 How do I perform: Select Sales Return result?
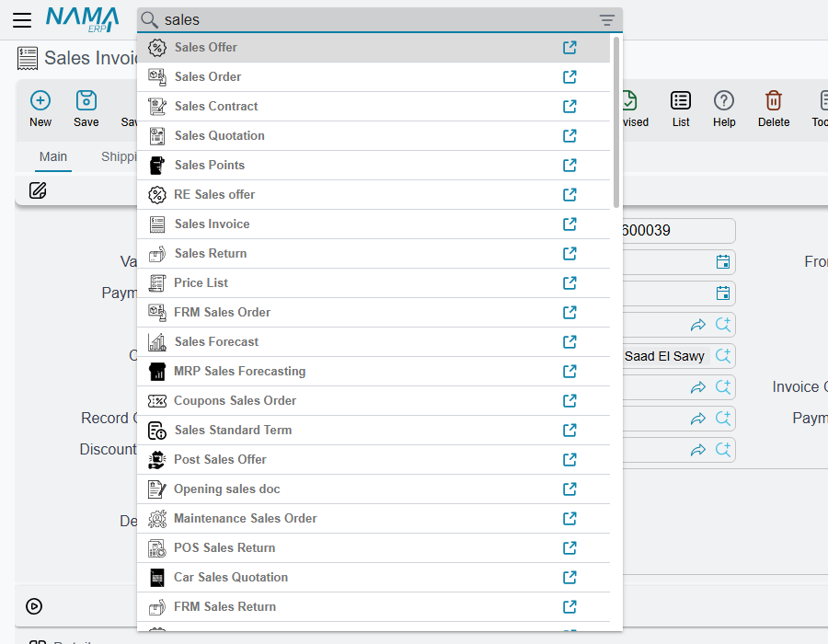[x=374, y=254]
